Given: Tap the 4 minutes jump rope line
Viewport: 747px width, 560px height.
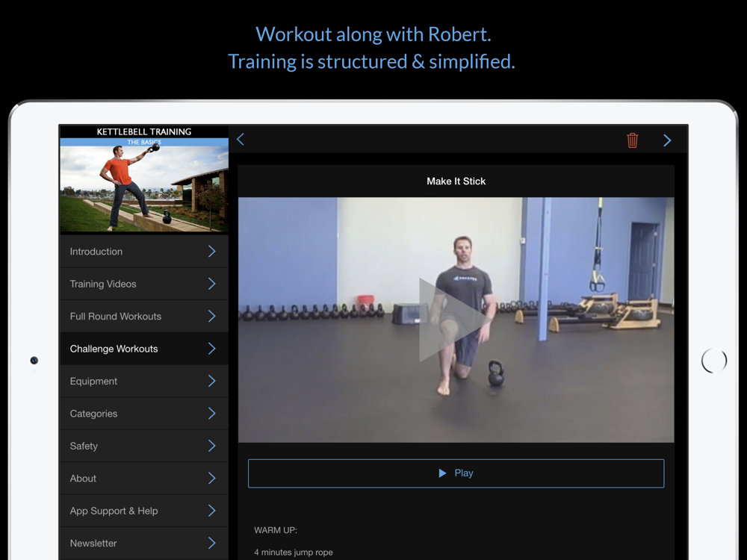Looking at the screenshot, I should pos(294,553).
